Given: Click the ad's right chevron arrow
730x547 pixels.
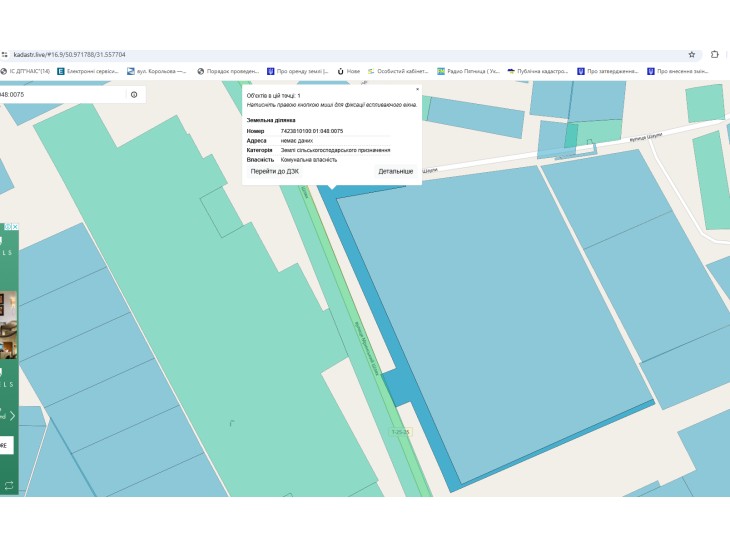Looking at the screenshot, I should click(x=12, y=416).
